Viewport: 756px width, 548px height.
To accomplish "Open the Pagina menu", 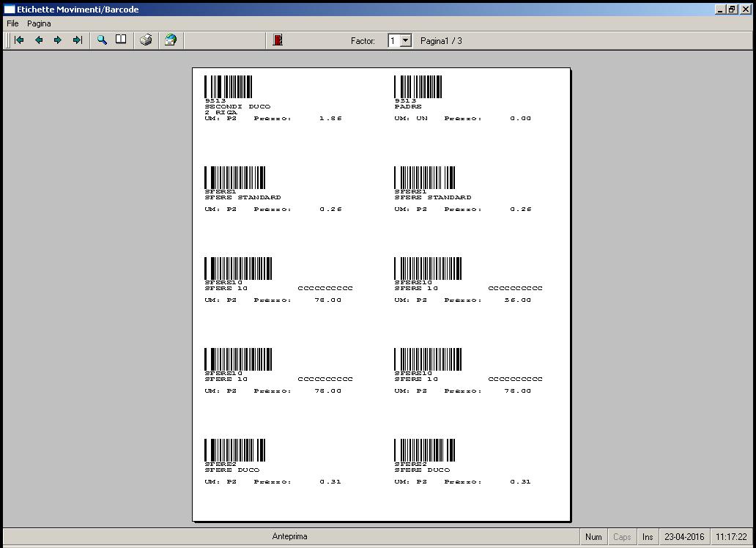I will (39, 23).
